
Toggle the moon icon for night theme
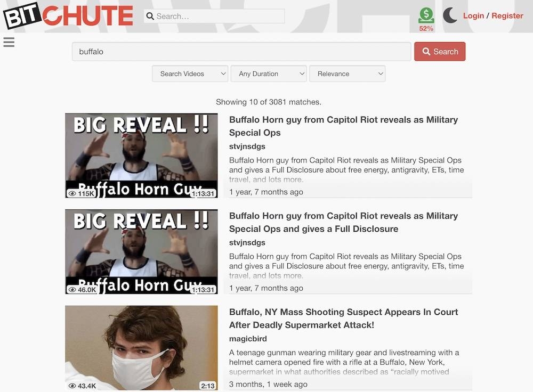[449, 15]
